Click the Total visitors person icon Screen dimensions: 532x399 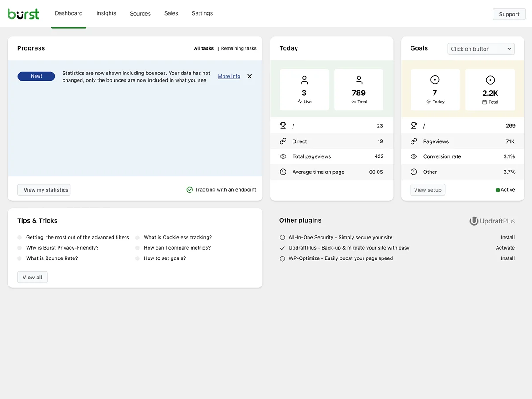coord(359,80)
